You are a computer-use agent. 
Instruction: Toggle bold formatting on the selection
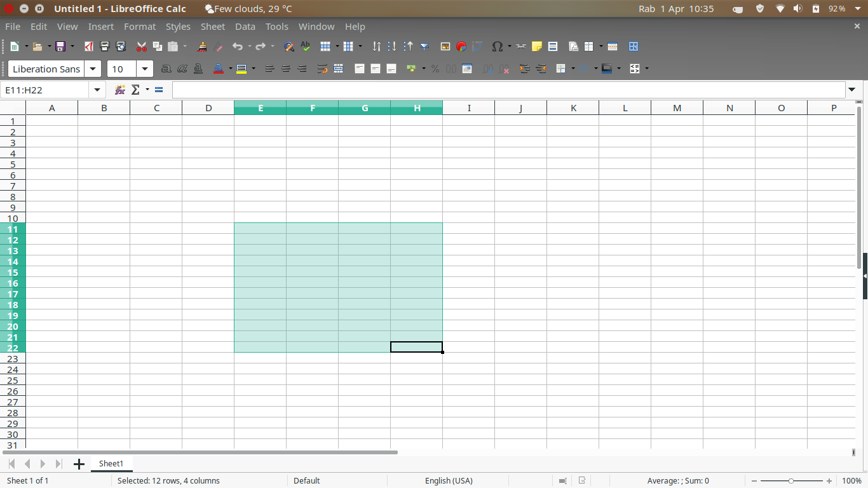pyautogui.click(x=166, y=68)
